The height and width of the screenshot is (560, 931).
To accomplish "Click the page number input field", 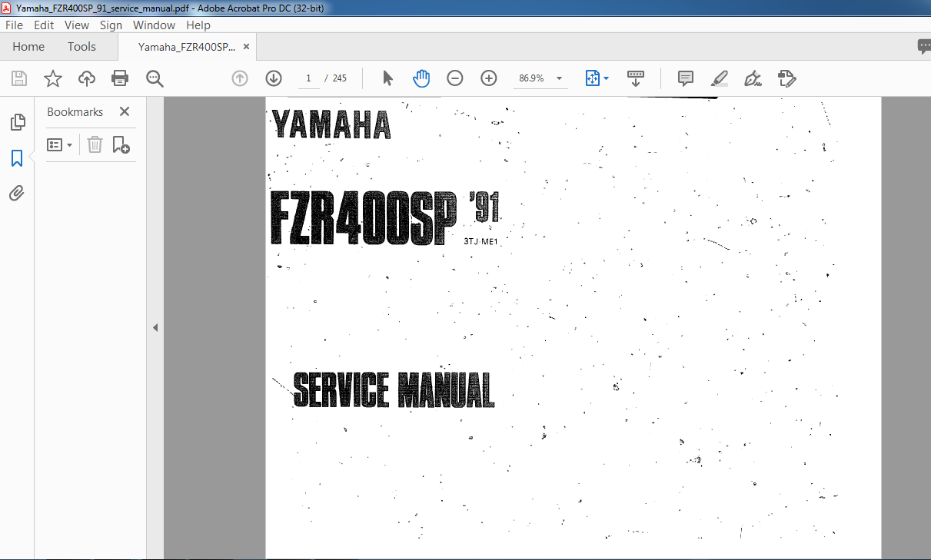I will point(308,78).
